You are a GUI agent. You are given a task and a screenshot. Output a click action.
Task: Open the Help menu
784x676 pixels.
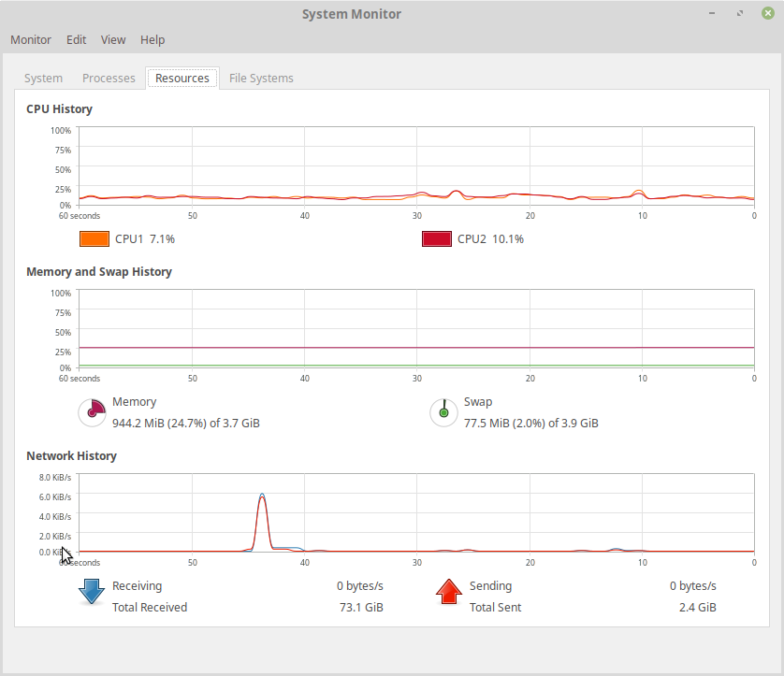click(152, 39)
